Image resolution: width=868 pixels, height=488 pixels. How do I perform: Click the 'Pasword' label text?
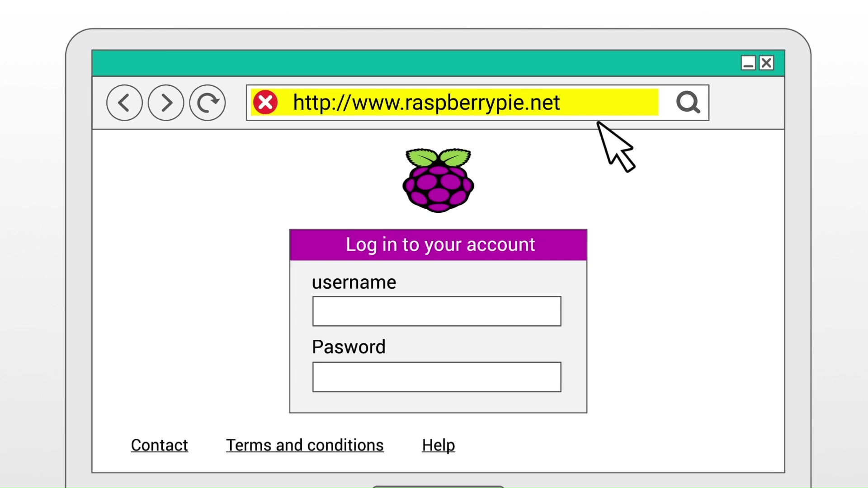coord(349,347)
